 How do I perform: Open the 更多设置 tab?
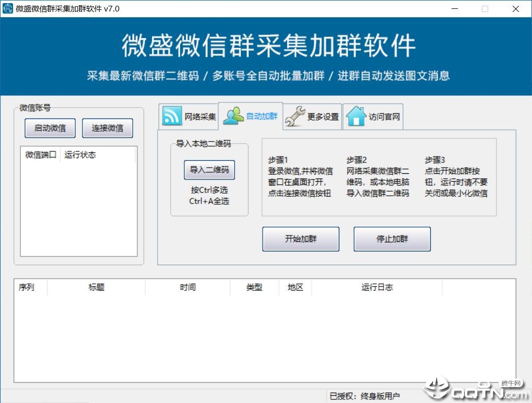pos(313,117)
